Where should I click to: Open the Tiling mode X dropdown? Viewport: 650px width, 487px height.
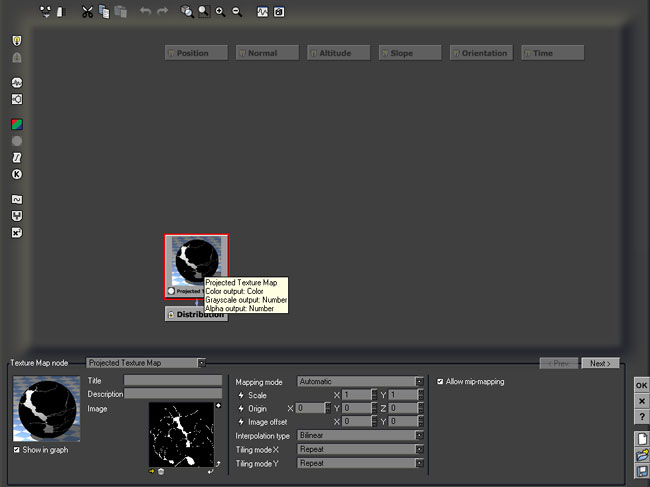360,450
